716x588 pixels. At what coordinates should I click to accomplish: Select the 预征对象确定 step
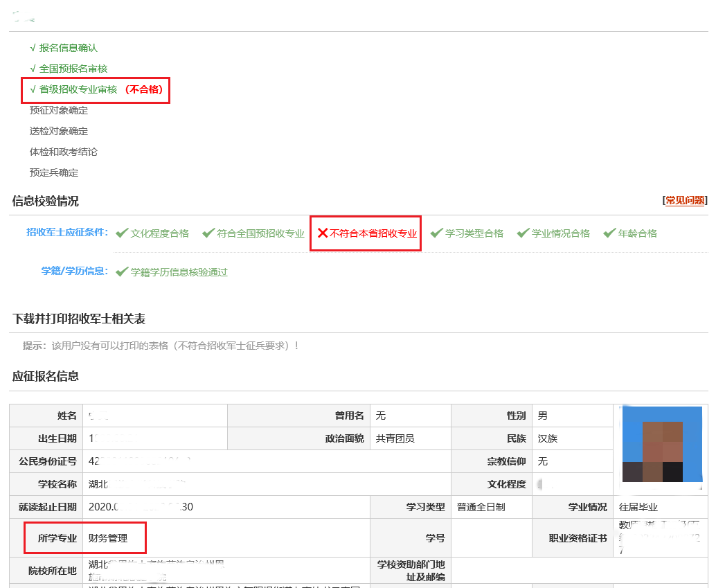pos(58,110)
